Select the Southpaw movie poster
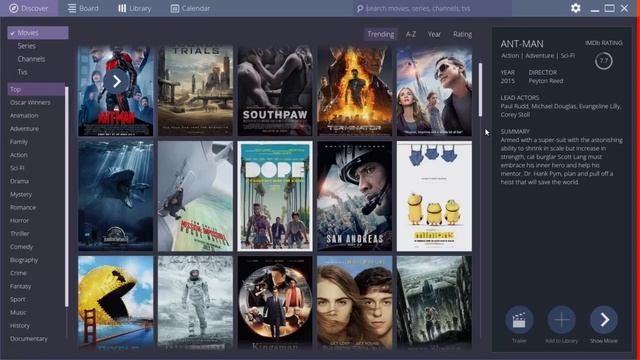This screenshot has width=640, height=360. [275, 91]
